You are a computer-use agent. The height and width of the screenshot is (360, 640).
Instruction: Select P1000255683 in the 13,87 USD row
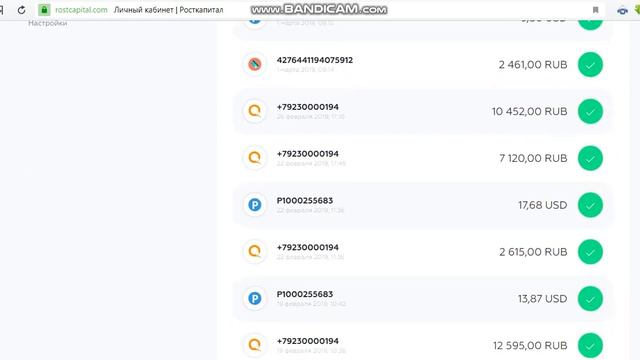coord(305,294)
